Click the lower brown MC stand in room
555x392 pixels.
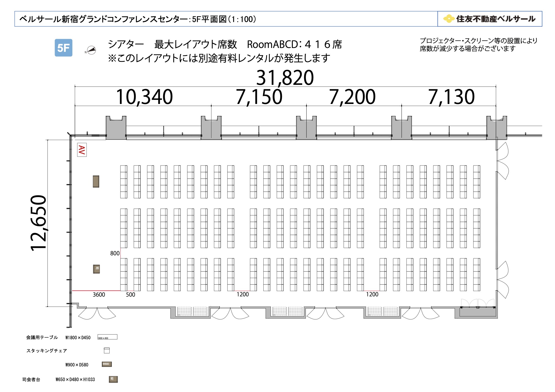pyautogui.click(x=96, y=269)
